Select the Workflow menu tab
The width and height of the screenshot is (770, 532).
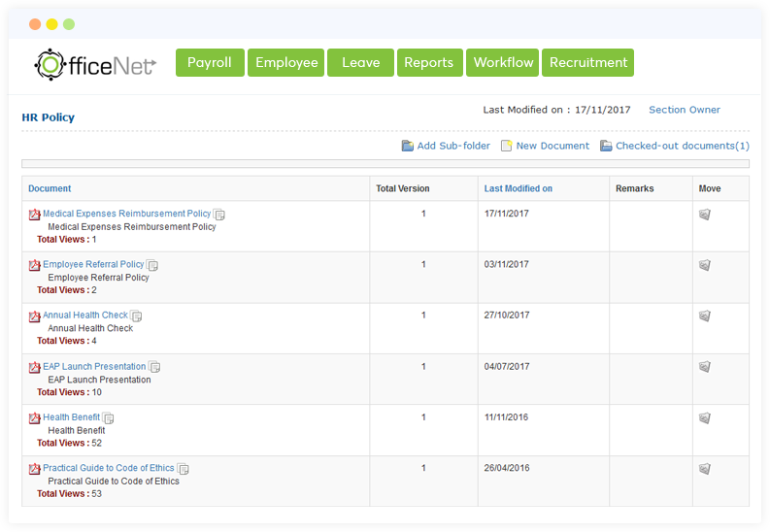tap(503, 62)
